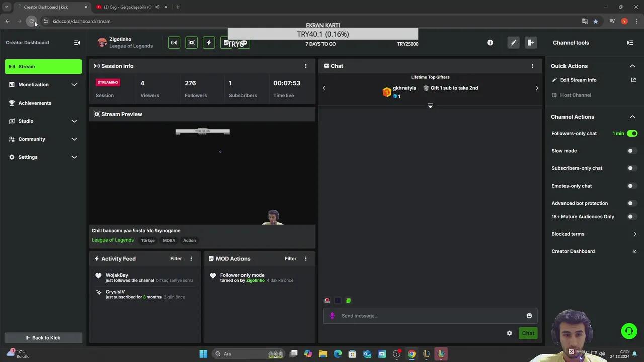Click the pencil edit layout icon
Screen dimensions: 644x362
click(513, 43)
